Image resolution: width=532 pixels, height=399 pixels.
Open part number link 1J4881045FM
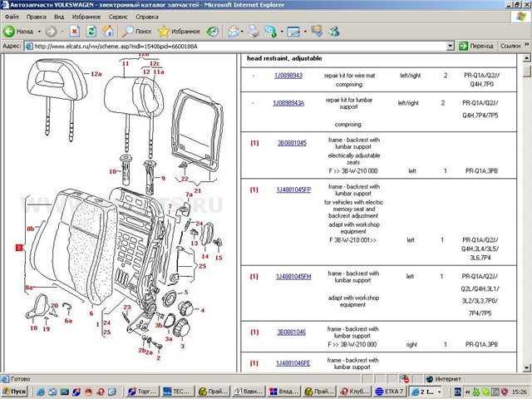pos(293,277)
